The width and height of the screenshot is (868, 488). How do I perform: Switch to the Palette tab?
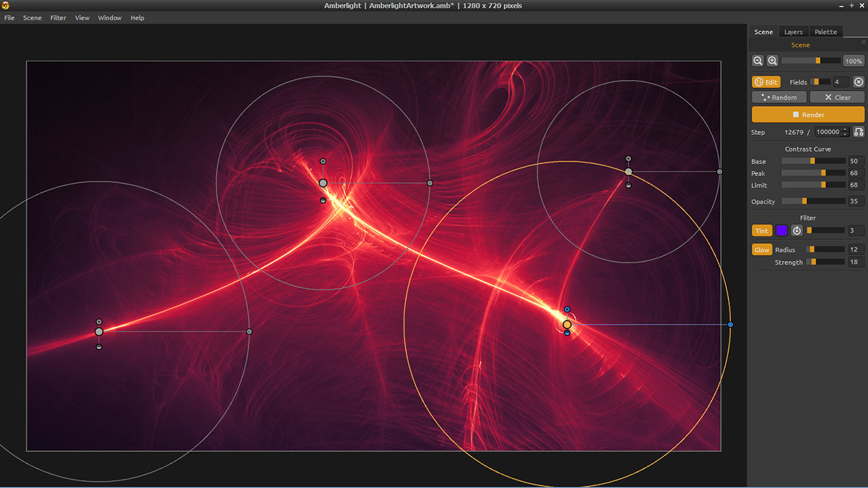click(x=825, y=32)
